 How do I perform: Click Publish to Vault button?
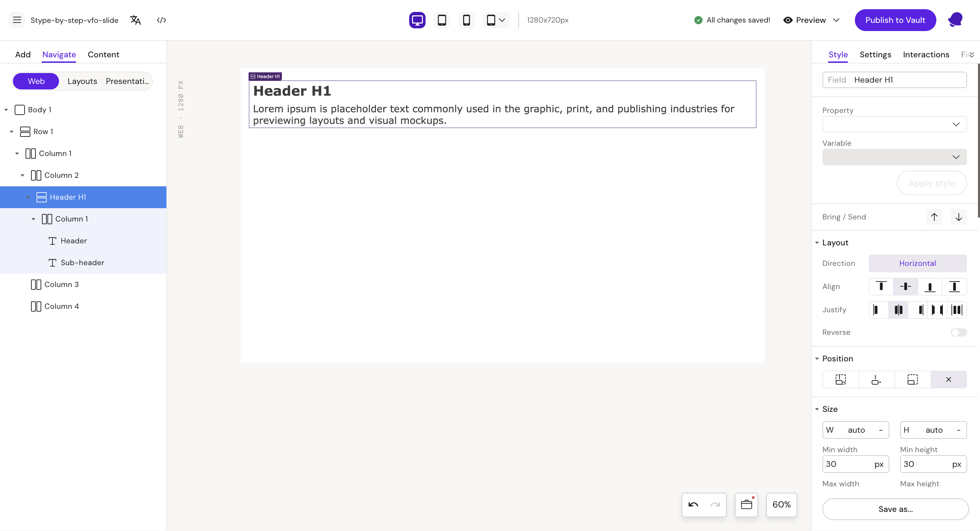pyautogui.click(x=895, y=20)
